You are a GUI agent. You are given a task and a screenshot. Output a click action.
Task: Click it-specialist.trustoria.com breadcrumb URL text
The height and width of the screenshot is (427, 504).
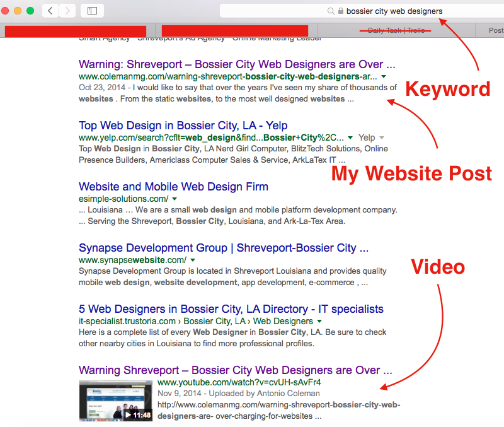[196, 321]
